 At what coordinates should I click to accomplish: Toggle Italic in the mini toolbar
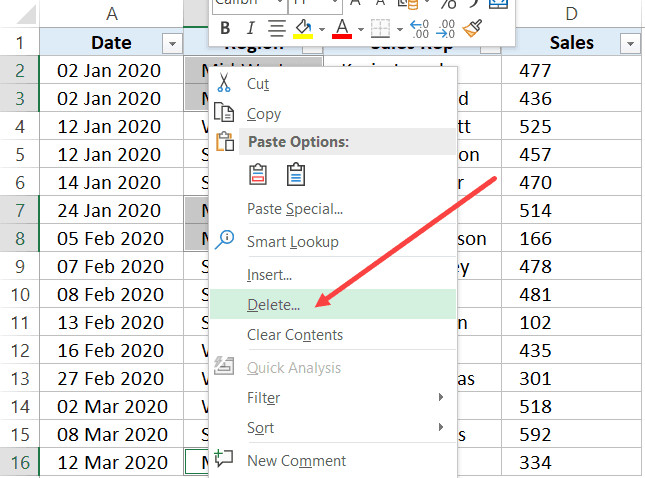tap(250, 28)
